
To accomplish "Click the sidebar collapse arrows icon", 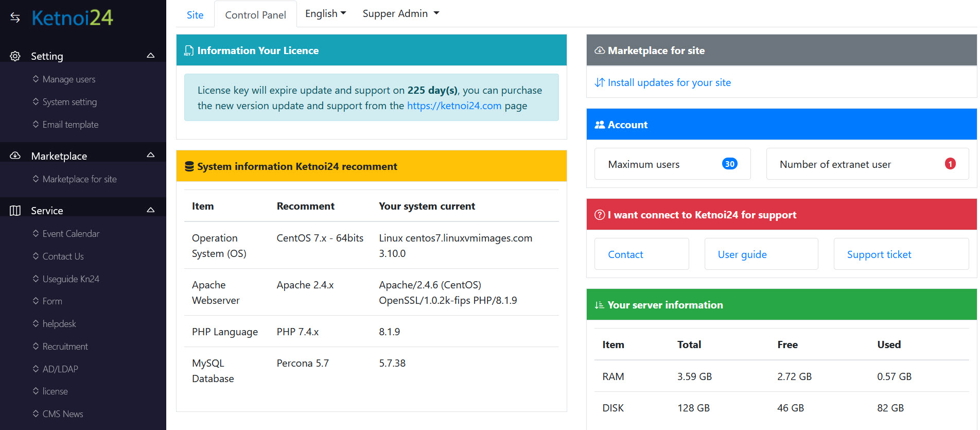I will point(15,18).
